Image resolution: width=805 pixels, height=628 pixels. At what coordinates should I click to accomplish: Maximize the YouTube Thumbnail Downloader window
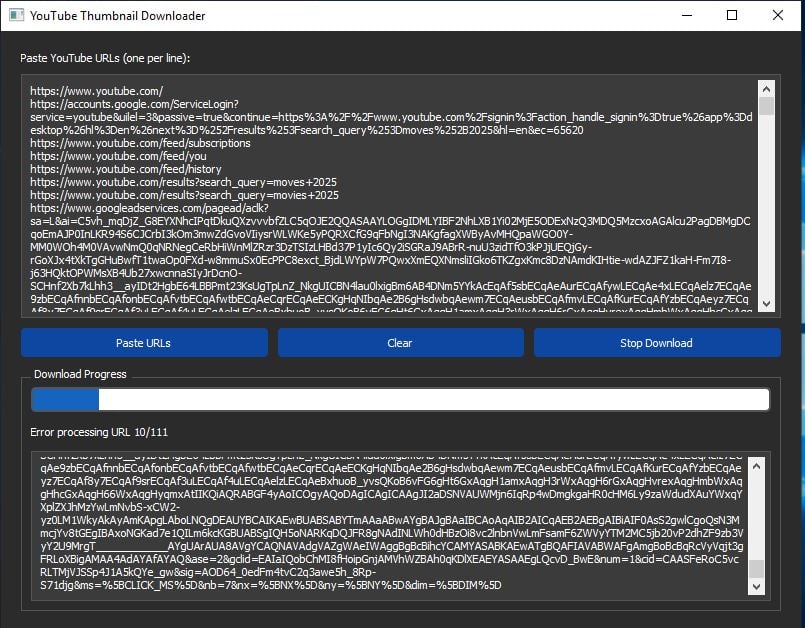(x=731, y=15)
